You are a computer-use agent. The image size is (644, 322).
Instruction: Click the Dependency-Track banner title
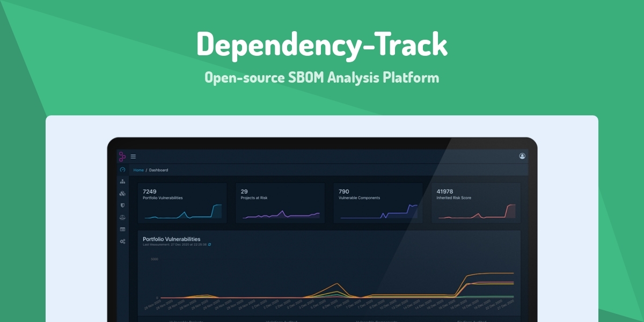[x=322, y=45]
